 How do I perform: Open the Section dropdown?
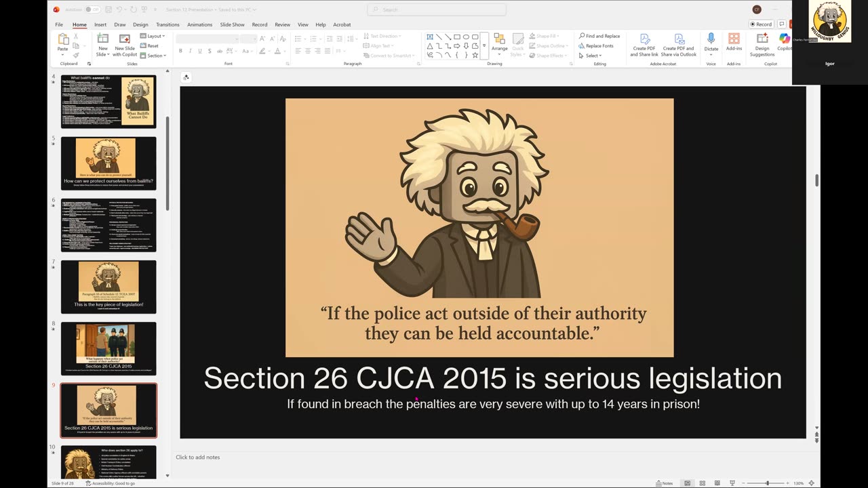(153, 56)
